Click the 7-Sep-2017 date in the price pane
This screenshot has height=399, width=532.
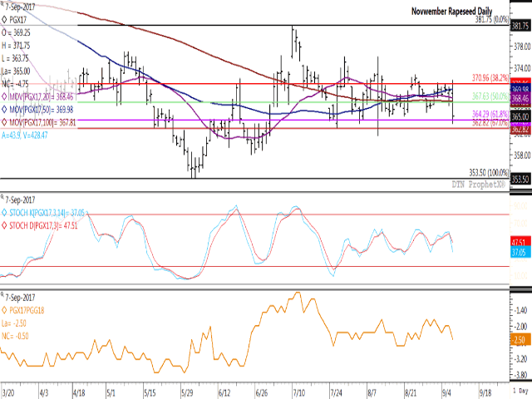coord(20,7)
